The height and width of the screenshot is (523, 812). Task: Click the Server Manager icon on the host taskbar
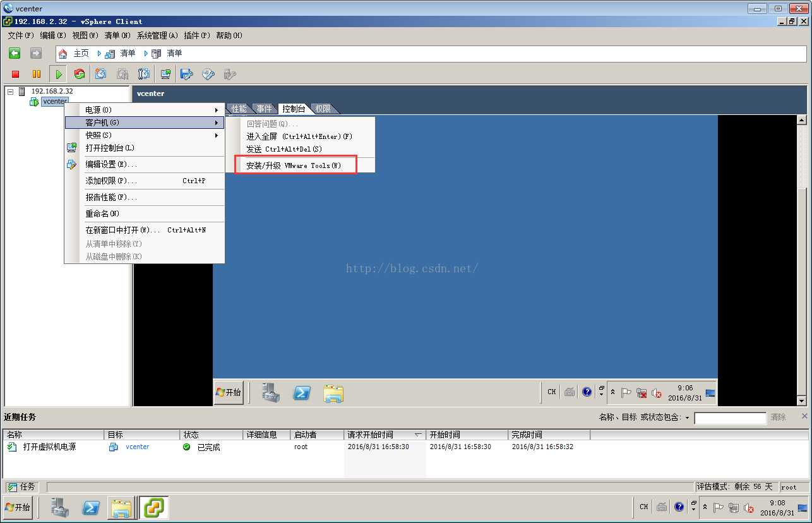[60, 507]
